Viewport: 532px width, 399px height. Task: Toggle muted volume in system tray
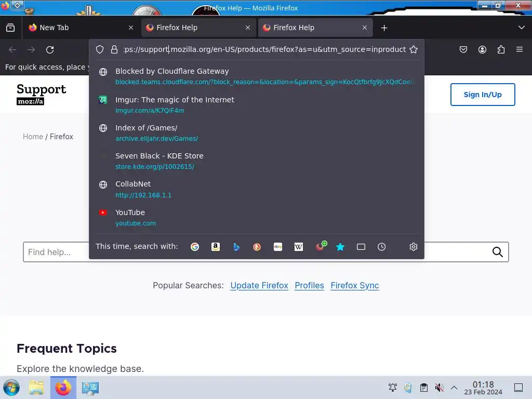tap(440, 388)
